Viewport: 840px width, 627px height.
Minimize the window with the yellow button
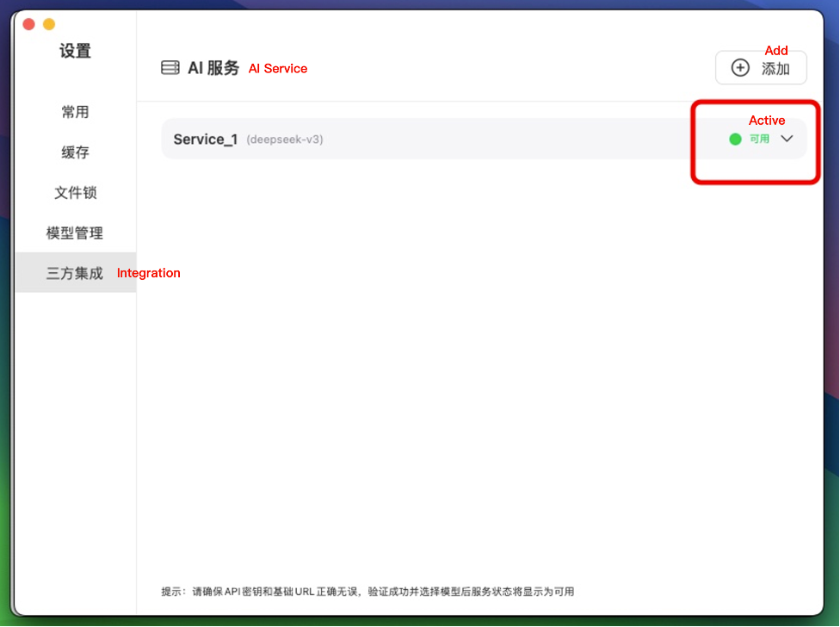coord(49,24)
